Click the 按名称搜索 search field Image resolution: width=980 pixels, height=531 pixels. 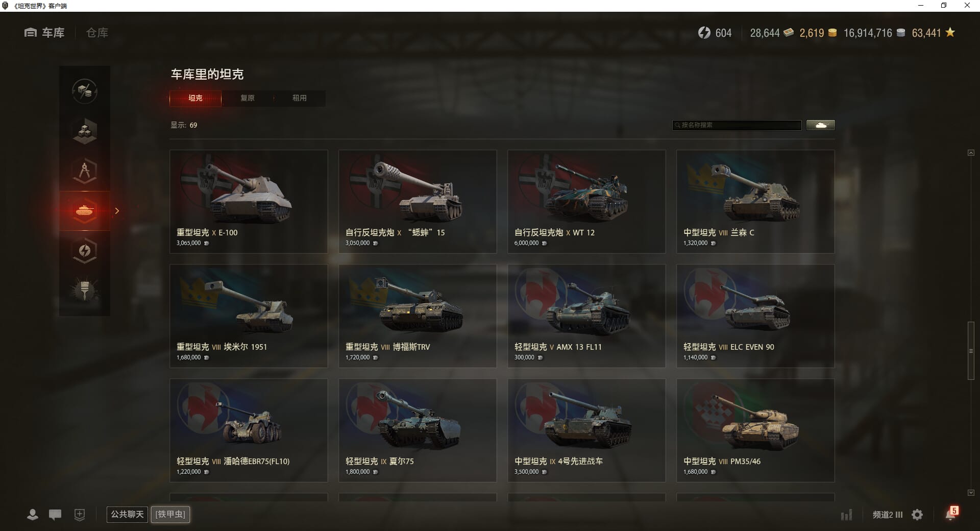[x=737, y=125]
